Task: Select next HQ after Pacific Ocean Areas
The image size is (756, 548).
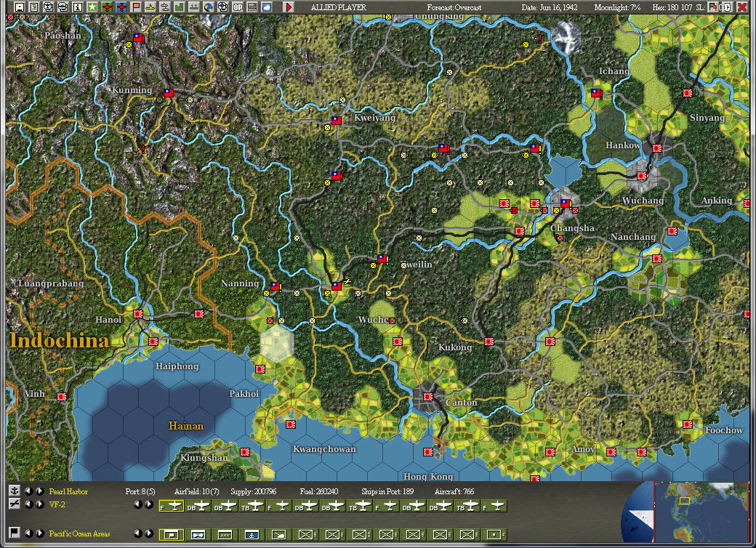Action: tap(40, 533)
